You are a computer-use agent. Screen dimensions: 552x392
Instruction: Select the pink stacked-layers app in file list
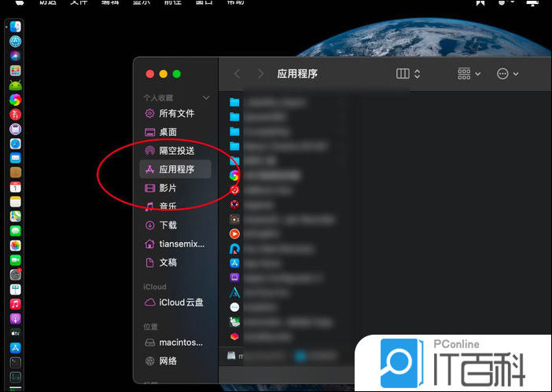coord(234,336)
